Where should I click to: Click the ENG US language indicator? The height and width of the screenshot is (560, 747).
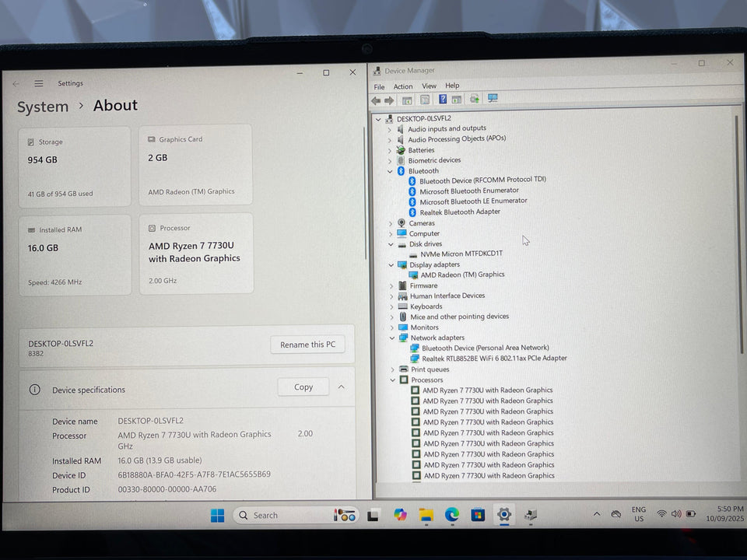[638, 514]
